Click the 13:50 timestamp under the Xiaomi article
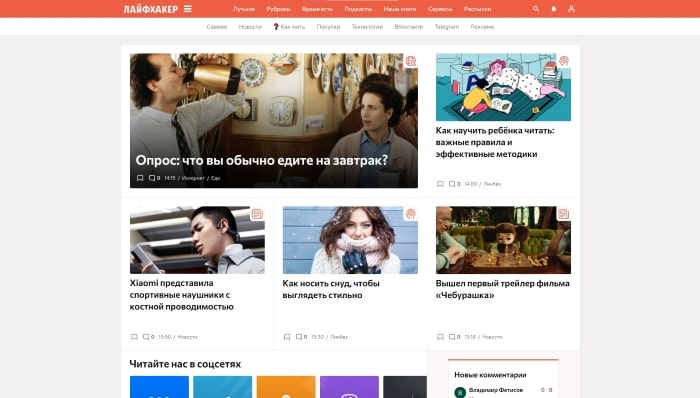 pyautogui.click(x=165, y=337)
